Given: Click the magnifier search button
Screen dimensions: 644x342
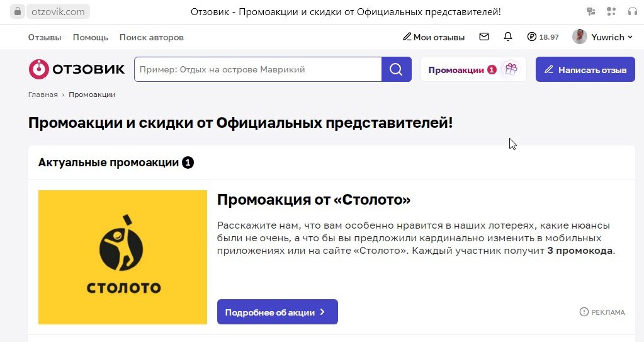Looking at the screenshot, I should [x=397, y=69].
